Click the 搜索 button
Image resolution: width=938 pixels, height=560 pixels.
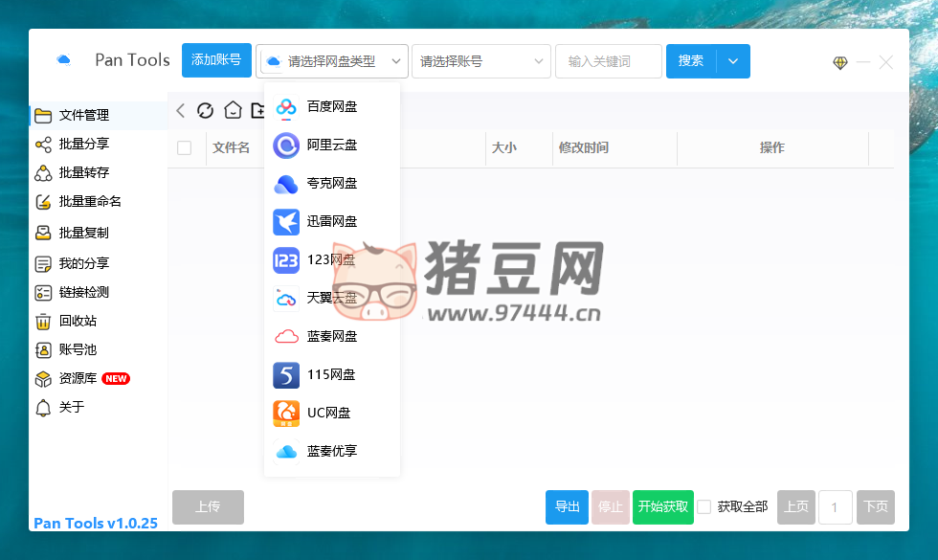691,61
